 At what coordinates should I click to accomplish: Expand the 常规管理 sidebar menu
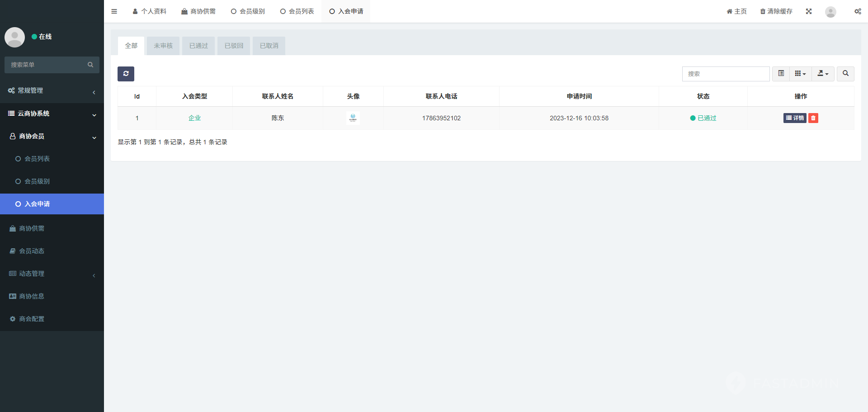pos(52,90)
